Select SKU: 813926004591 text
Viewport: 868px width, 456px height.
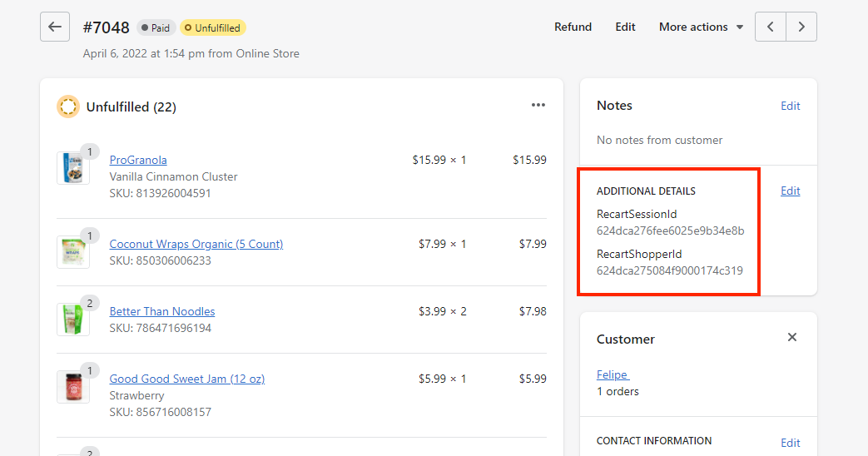point(160,193)
